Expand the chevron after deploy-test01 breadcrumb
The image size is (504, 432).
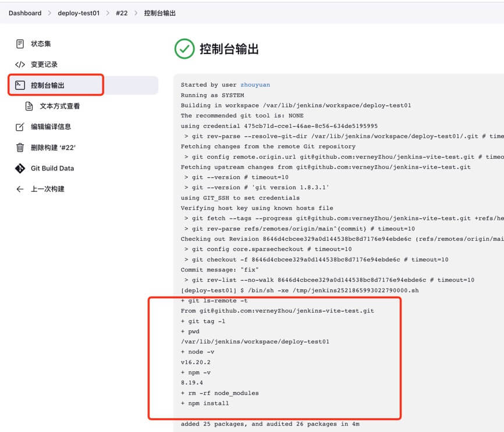point(108,13)
